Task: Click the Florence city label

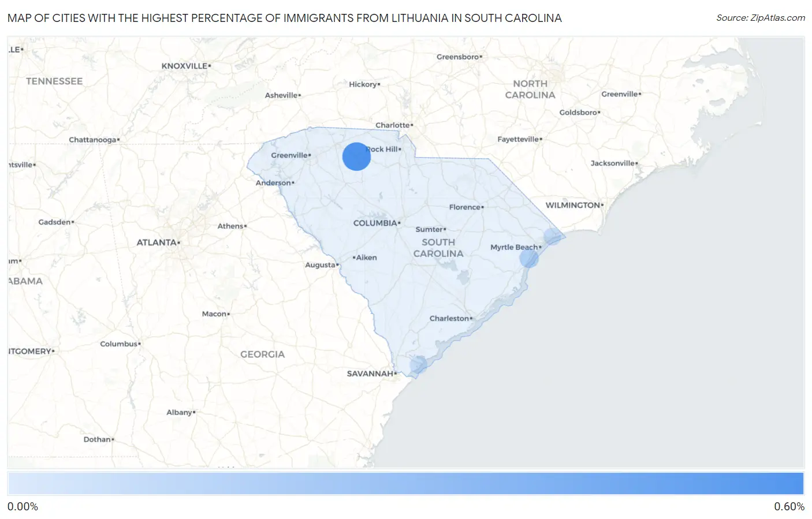Action: coord(465,207)
